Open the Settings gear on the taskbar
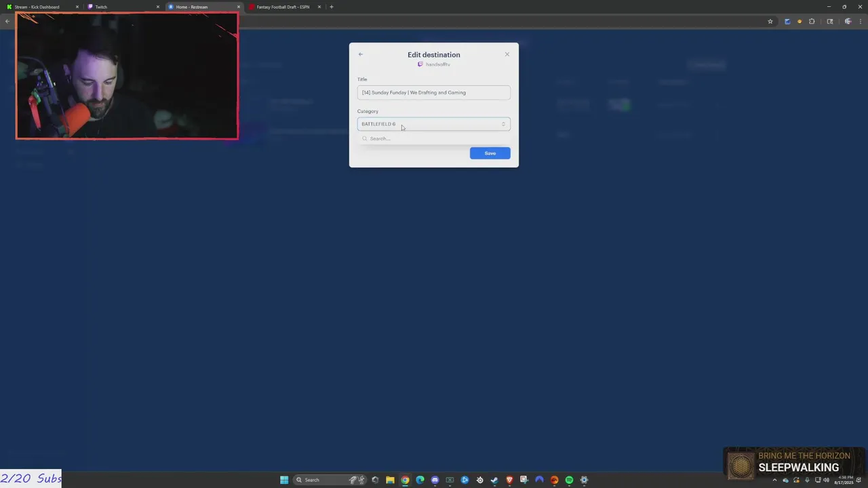The height and width of the screenshot is (488, 868). tap(584, 480)
